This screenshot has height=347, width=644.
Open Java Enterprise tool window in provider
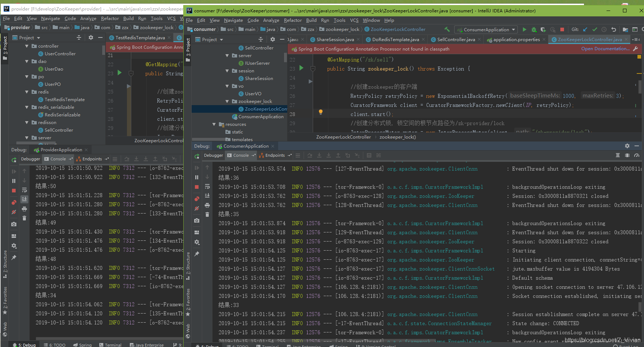tap(146, 345)
